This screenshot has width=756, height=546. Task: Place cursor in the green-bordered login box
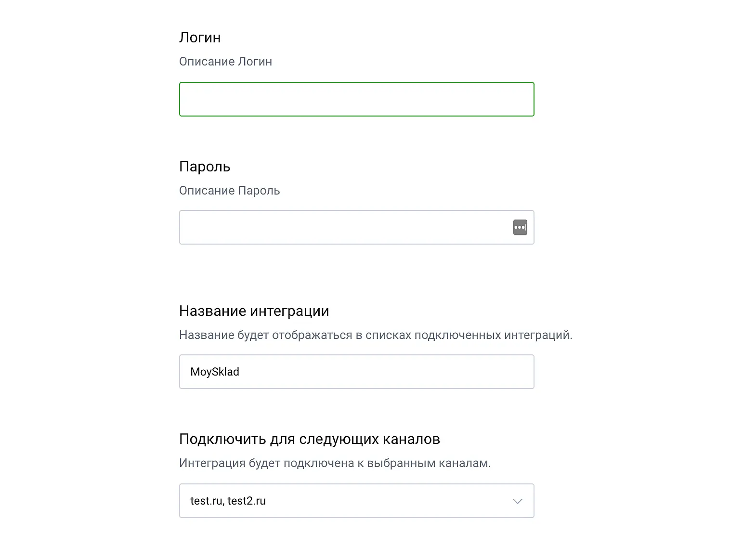(356, 99)
